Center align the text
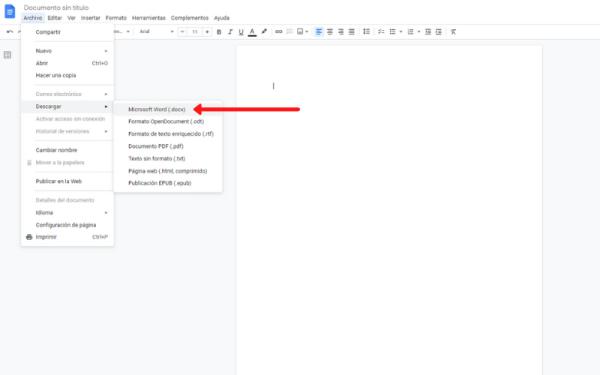The image size is (600, 375). click(329, 32)
